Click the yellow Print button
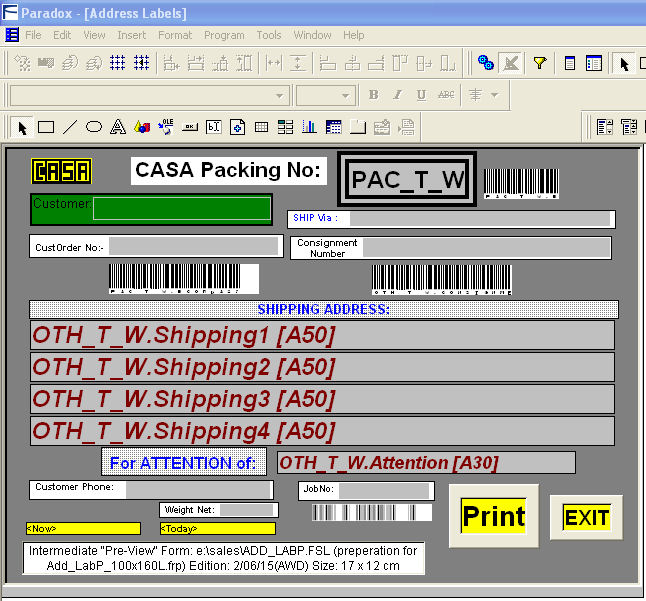Screen dimensions: 646x601 [494, 516]
